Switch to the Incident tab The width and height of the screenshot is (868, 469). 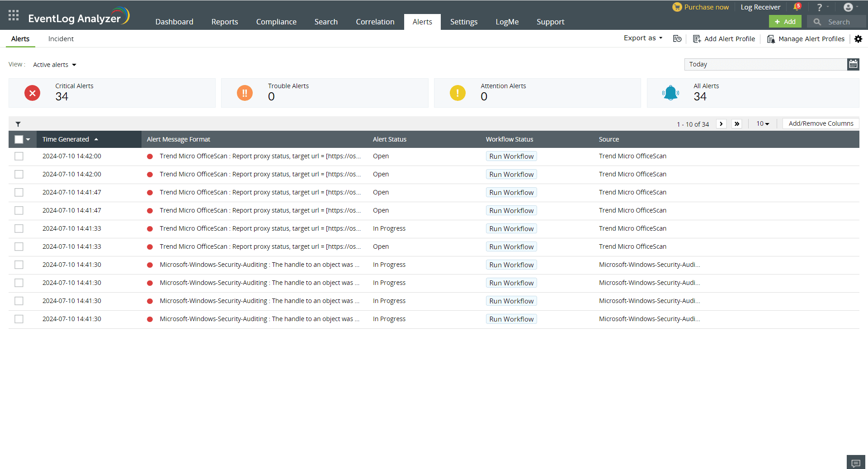(x=61, y=39)
